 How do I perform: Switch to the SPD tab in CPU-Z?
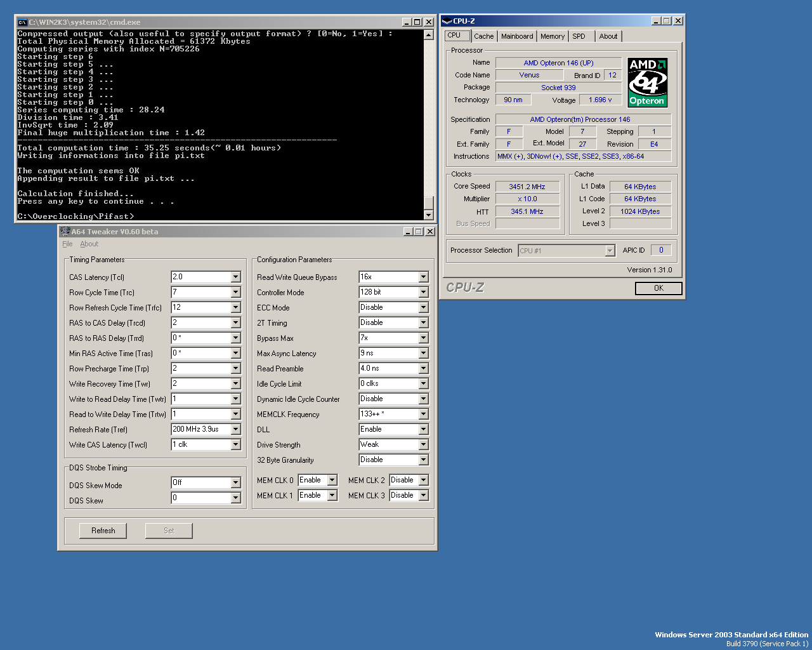click(579, 36)
